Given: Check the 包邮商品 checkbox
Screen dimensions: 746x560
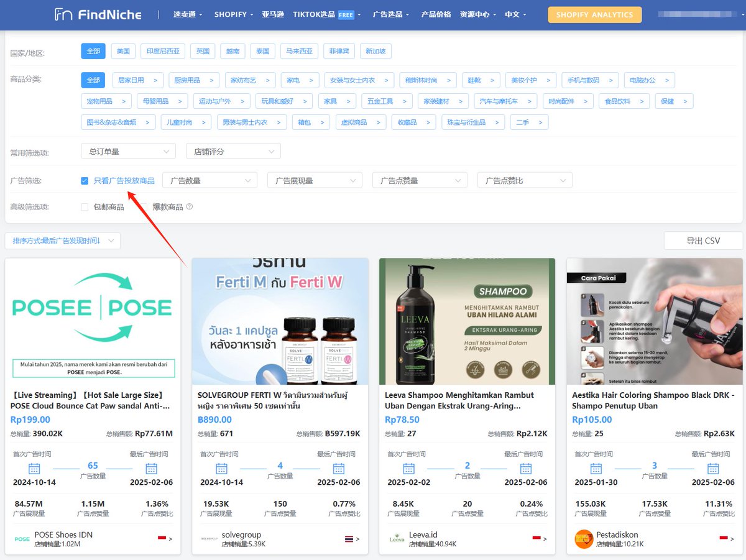Looking at the screenshot, I should point(85,207).
